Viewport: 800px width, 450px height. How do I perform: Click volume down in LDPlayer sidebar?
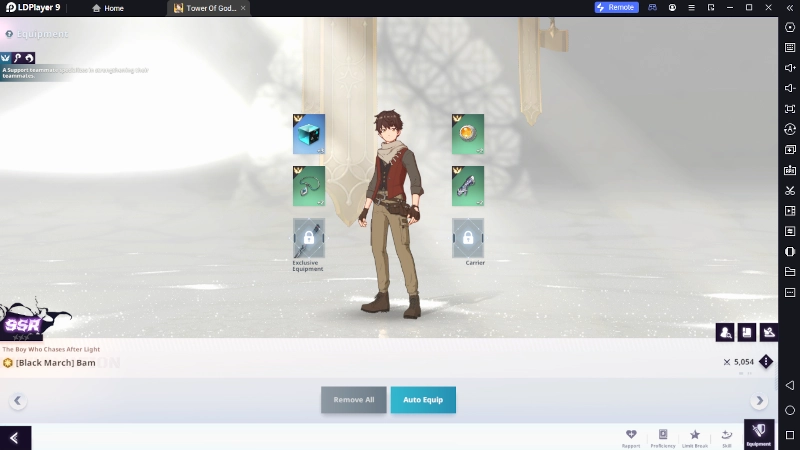pyautogui.click(x=790, y=88)
